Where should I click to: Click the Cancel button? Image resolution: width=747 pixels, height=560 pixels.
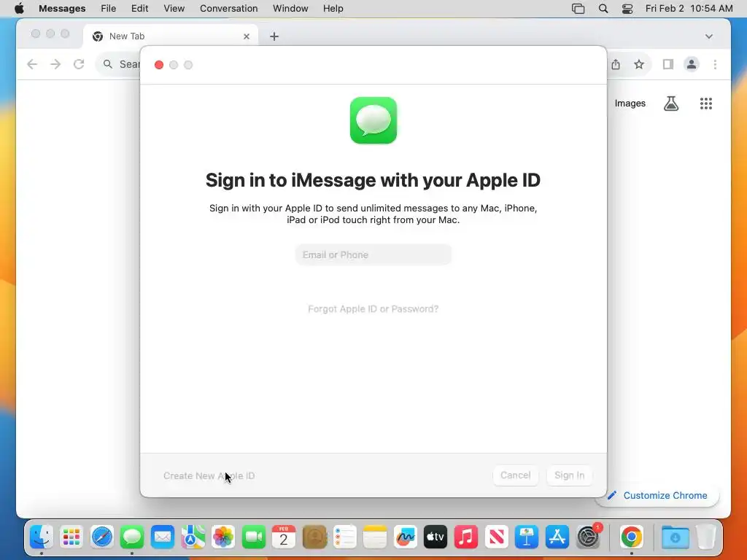pyautogui.click(x=516, y=475)
